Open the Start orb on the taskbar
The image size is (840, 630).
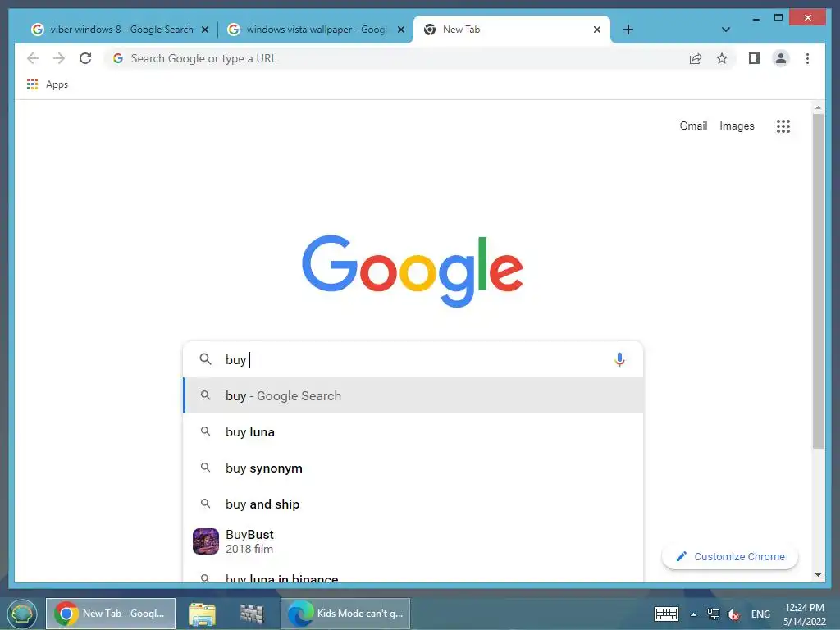pyautogui.click(x=22, y=614)
